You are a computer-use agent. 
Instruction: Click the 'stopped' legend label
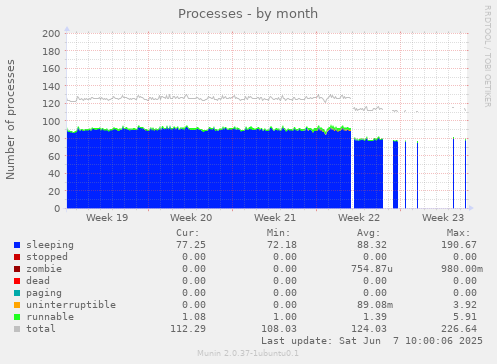[x=47, y=257]
